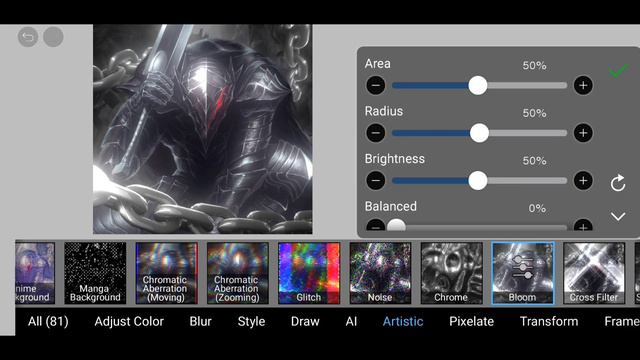Image resolution: width=640 pixels, height=360 pixels.
Task: Increase Area value with plus button
Action: tap(583, 85)
